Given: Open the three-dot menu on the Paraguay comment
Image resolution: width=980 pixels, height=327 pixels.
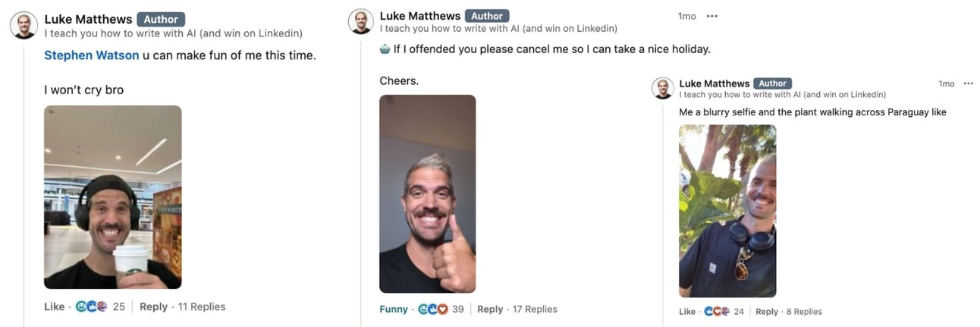Looking at the screenshot, I should click(x=968, y=83).
